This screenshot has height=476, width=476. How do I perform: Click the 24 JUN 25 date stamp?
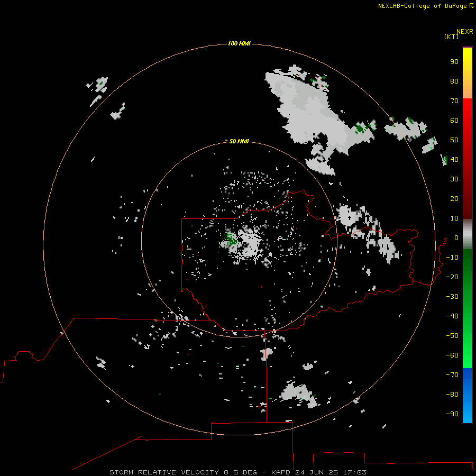pos(317,472)
